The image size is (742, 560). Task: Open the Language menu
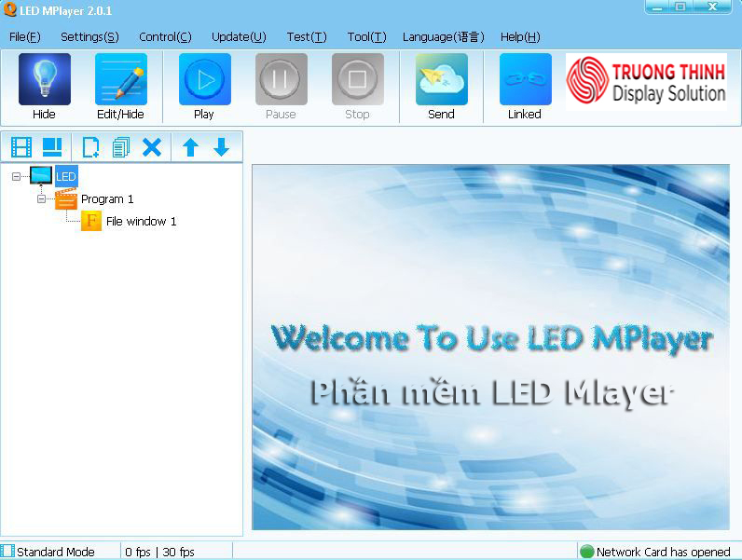444,37
